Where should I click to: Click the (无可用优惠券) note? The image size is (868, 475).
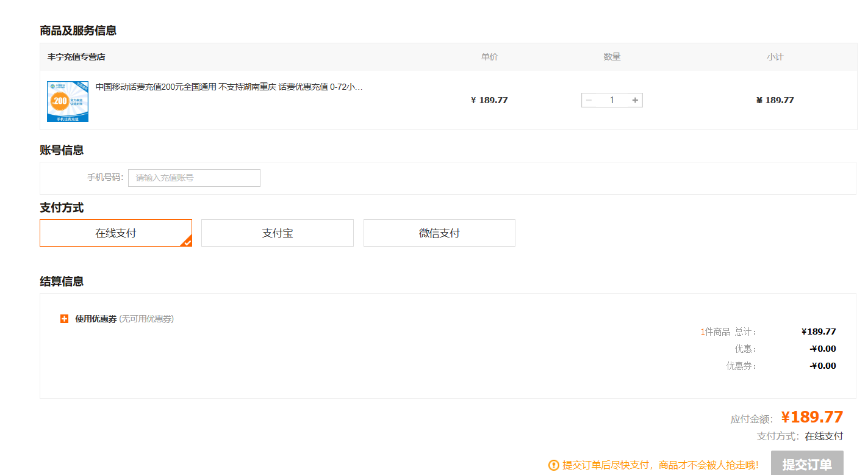point(146,319)
